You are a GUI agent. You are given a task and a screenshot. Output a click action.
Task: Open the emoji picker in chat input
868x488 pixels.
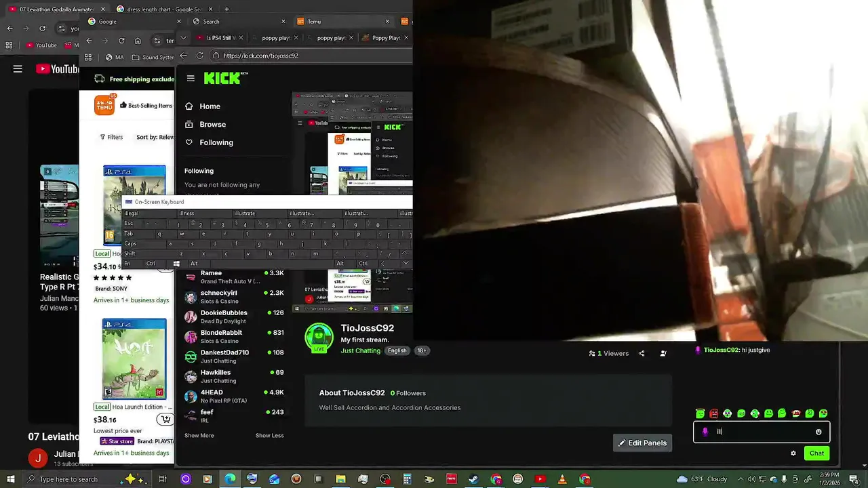[x=818, y=432]
